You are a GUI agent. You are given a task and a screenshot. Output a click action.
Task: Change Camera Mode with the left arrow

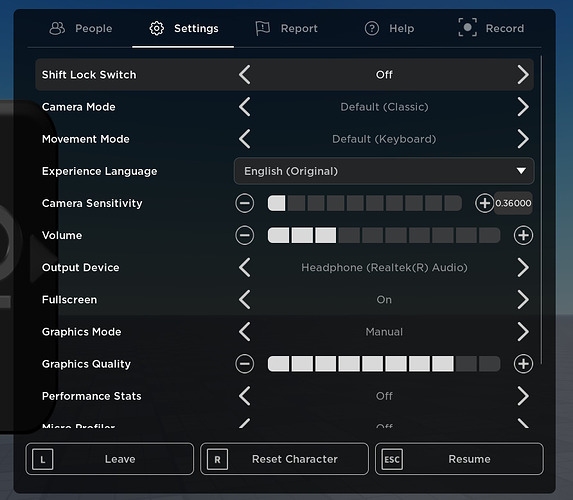tap(245, 107)
